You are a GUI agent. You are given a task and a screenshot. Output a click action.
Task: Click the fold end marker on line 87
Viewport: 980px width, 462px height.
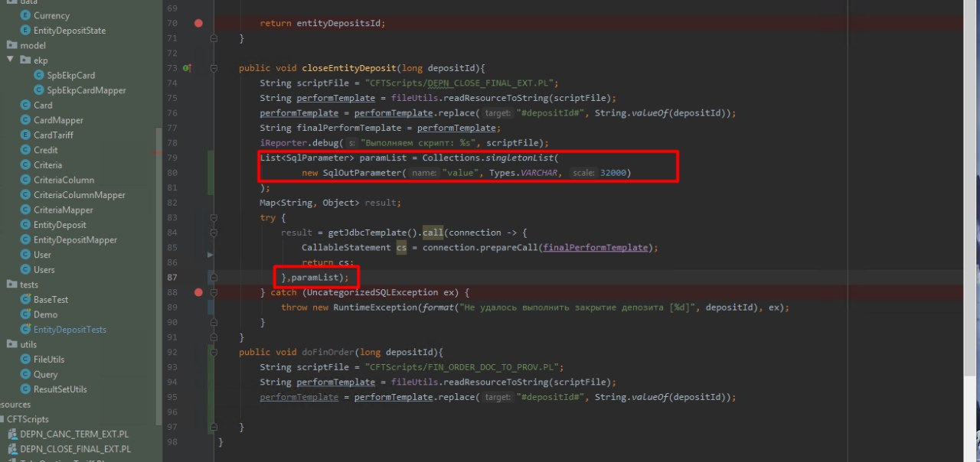point(214,277)
